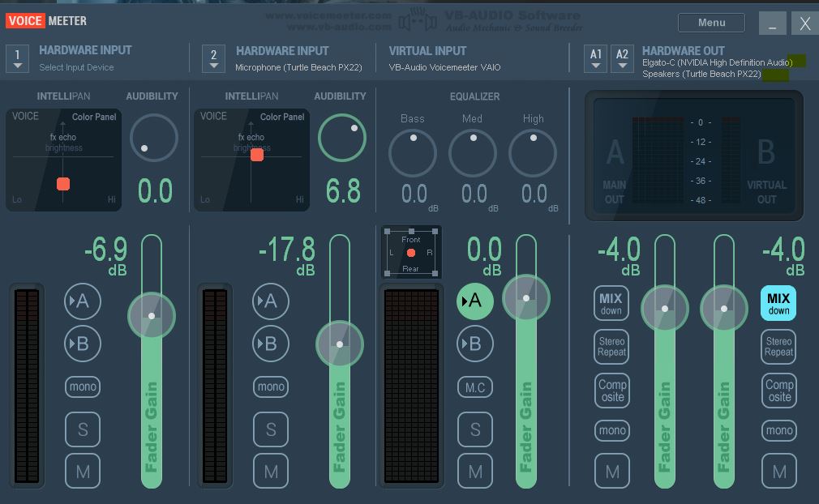Click the B Virtual Out meter label
Image resolution: width=819 pixels, height=504 pixels.
(x=766, y=171)
